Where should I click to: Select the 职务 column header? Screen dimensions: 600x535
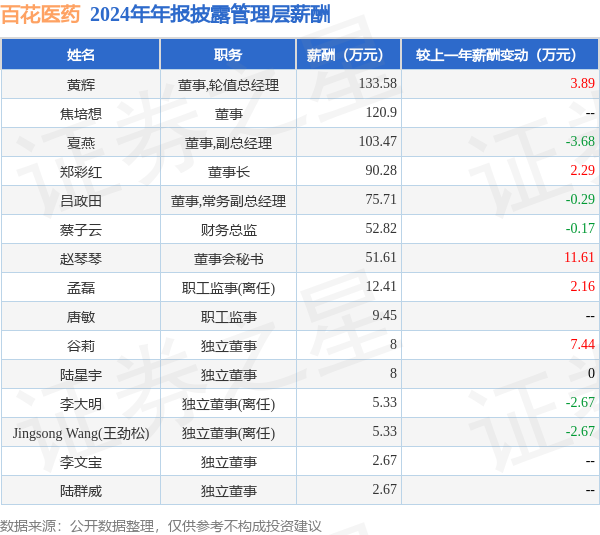(228, 55)
